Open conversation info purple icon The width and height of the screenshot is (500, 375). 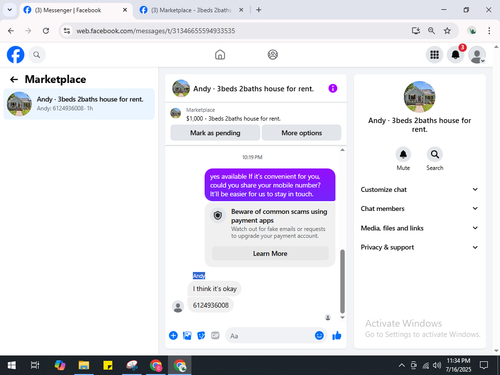pos(333,88)
